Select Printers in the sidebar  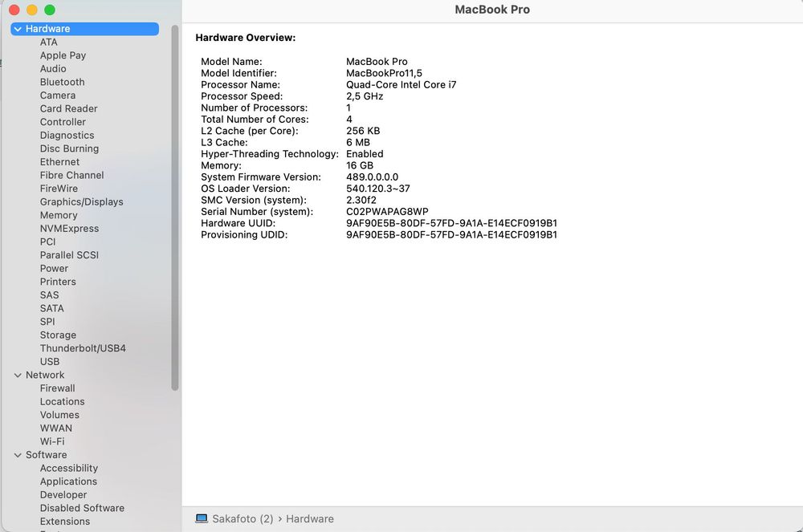pos(58,282)
